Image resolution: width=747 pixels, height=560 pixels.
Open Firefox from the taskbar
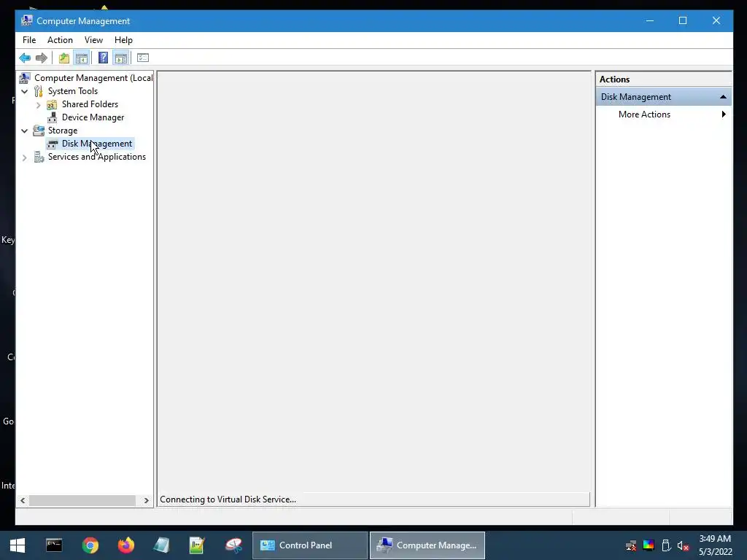(126, 545)
